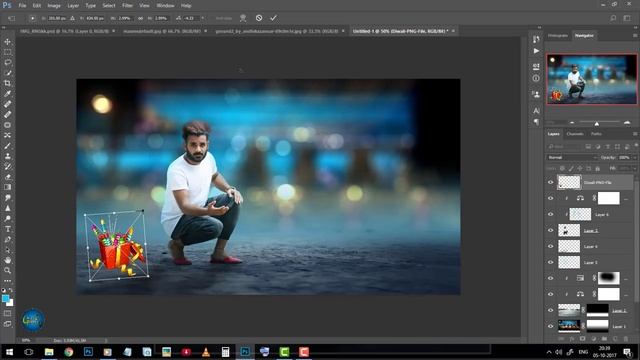This screenshot has width=640, height=360.
Task: Open the layer filter kind dropdown
Action: click(563, 147)
